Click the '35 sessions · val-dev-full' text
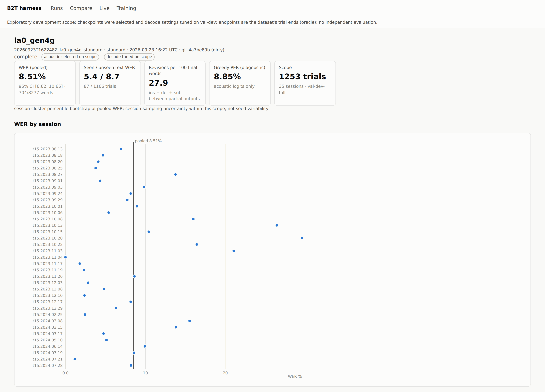Image resolution: width=545 pixels, height=392 pixels. [x=302, y=89]
